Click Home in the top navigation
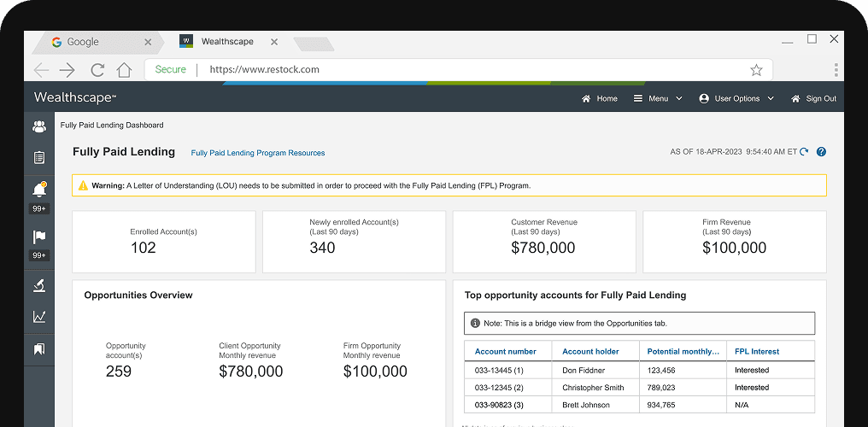 pyautogui.click(x=600, y=98)
